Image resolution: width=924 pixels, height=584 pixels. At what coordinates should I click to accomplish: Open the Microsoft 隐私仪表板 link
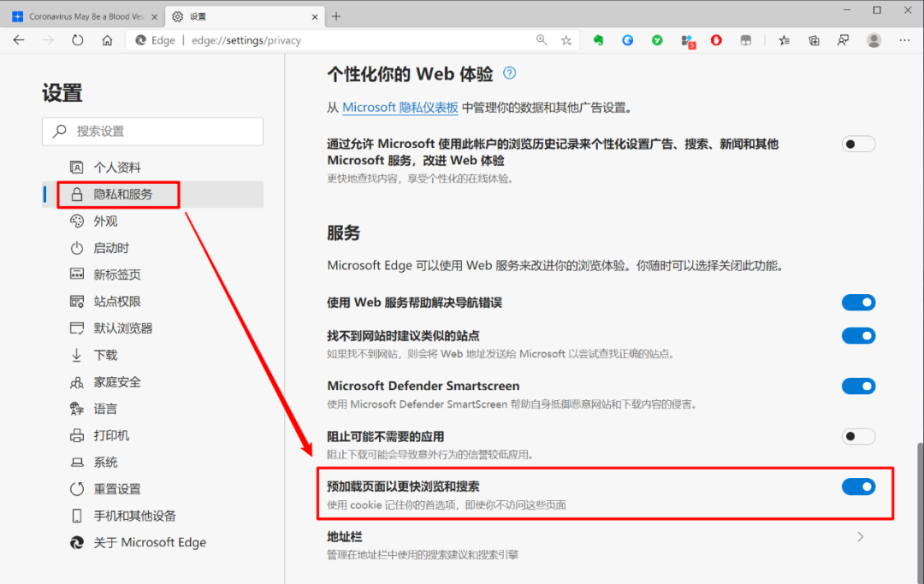coord(400,106)
